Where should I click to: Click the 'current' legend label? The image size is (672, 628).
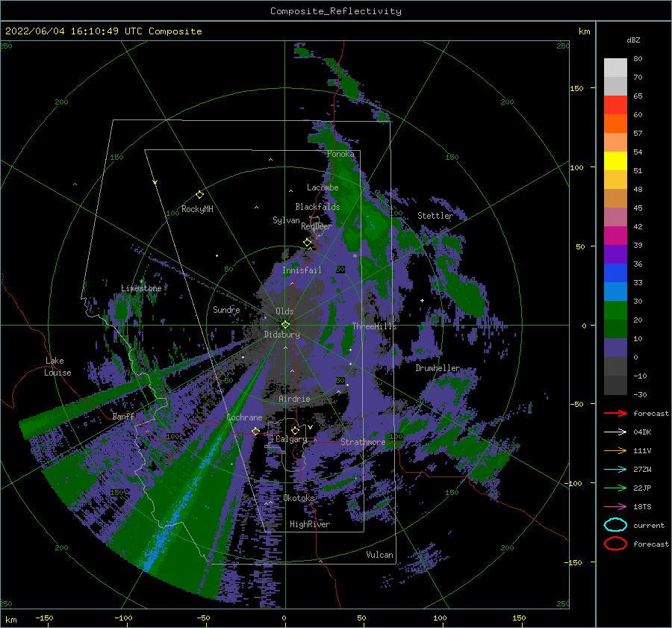point(649,526)
